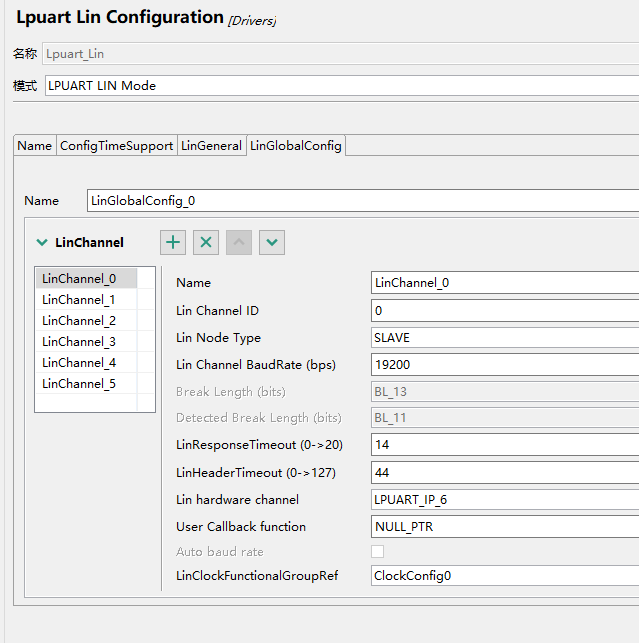Add a new LinChannel with plus icon

173,242
